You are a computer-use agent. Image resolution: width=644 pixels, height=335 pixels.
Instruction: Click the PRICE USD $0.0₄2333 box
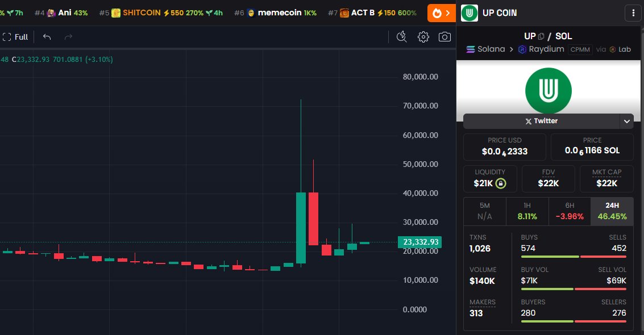[505, 147]
